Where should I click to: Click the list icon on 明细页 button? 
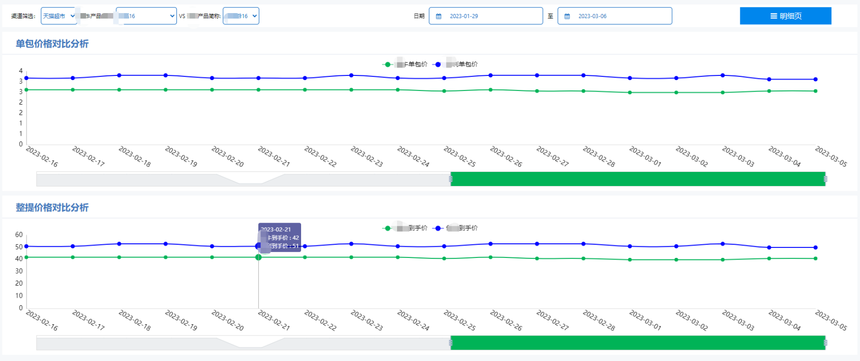point(773,16)
